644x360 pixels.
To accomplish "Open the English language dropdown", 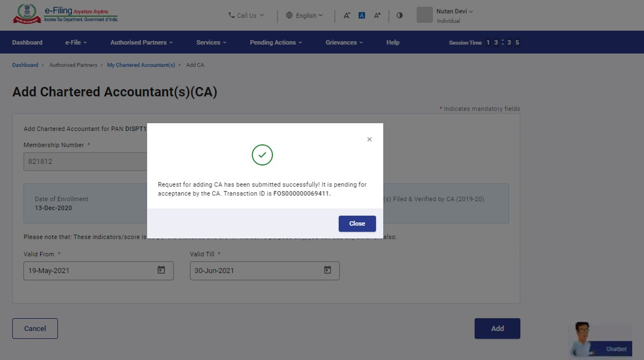I will (x=304, y=15).
